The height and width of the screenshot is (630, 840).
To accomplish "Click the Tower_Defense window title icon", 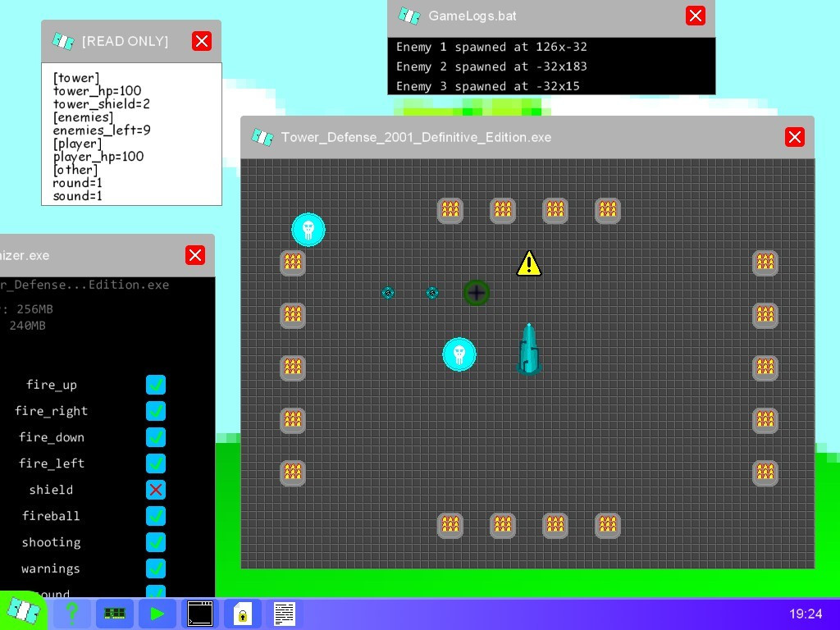I will [x=262, y=138].
